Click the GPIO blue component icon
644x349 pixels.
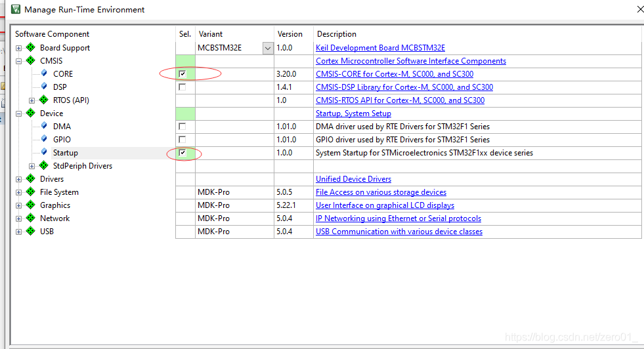coord(44,139)
